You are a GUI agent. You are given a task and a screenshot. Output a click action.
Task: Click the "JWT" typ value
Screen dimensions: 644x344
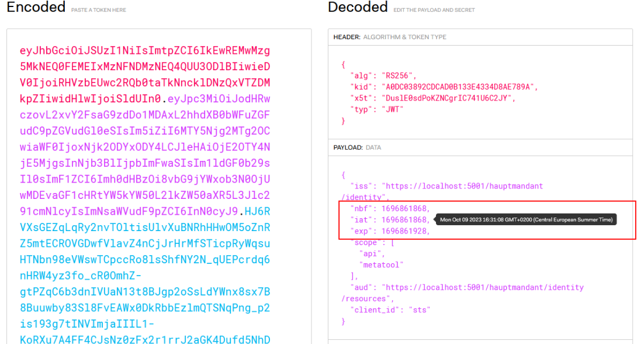396,109
